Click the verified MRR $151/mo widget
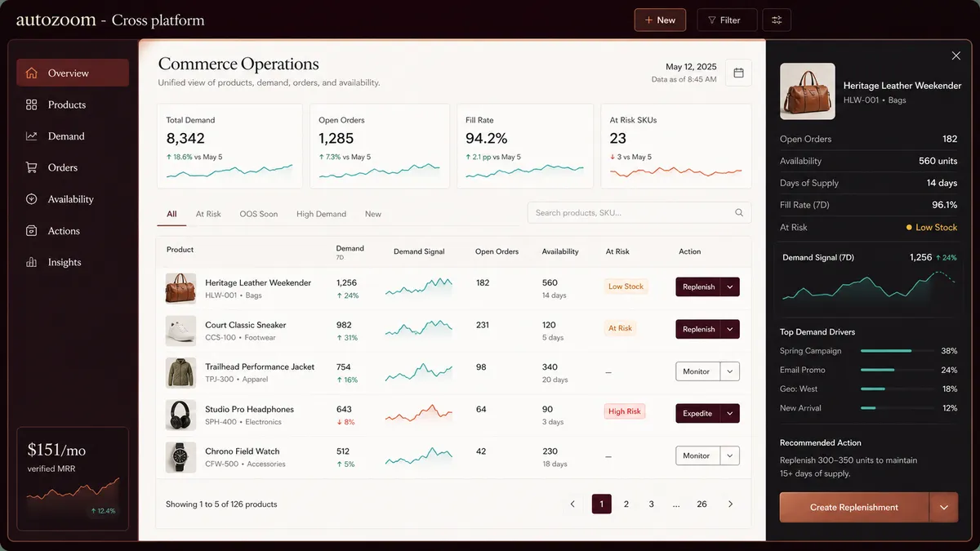This screenshot has width=980, height=551. [x=73, y=479]
